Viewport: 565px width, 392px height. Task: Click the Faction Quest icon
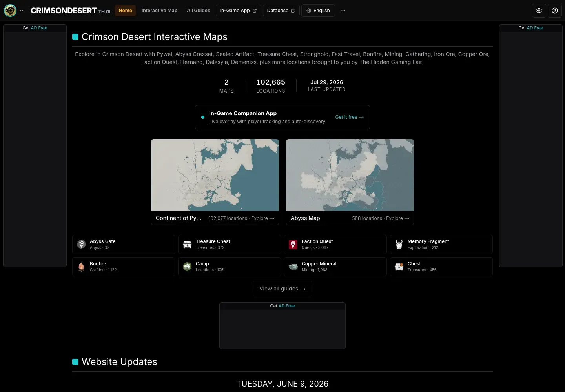293,245
